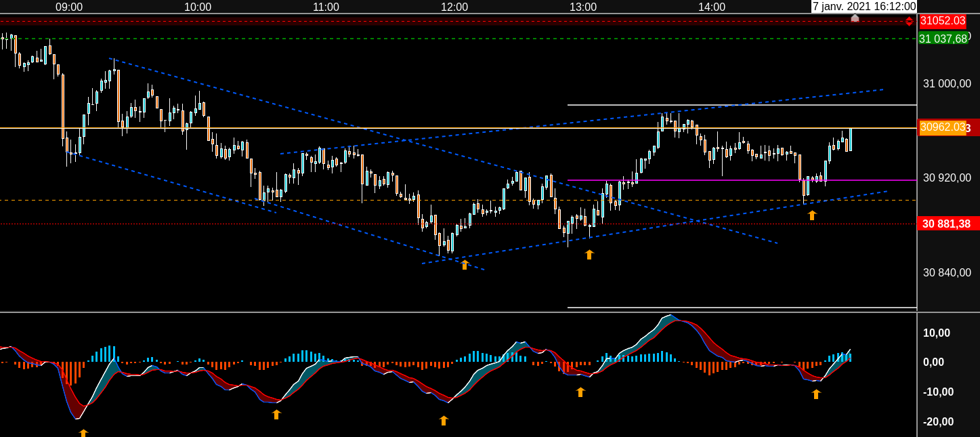Click the 10,00 MACD scale value
Screen dimensions: 980x437
pos(937,333)
